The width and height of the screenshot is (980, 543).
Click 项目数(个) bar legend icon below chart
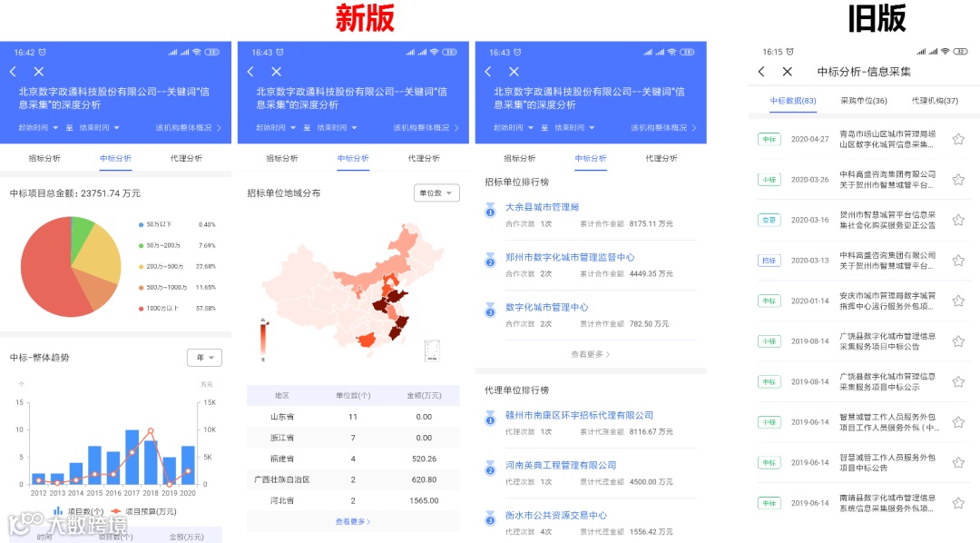point(58,511)
